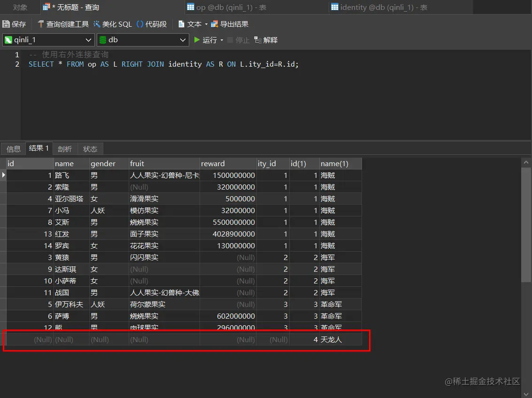Click the fruit column header
Viewport: 532px width, 398px height.
(164, 163)
